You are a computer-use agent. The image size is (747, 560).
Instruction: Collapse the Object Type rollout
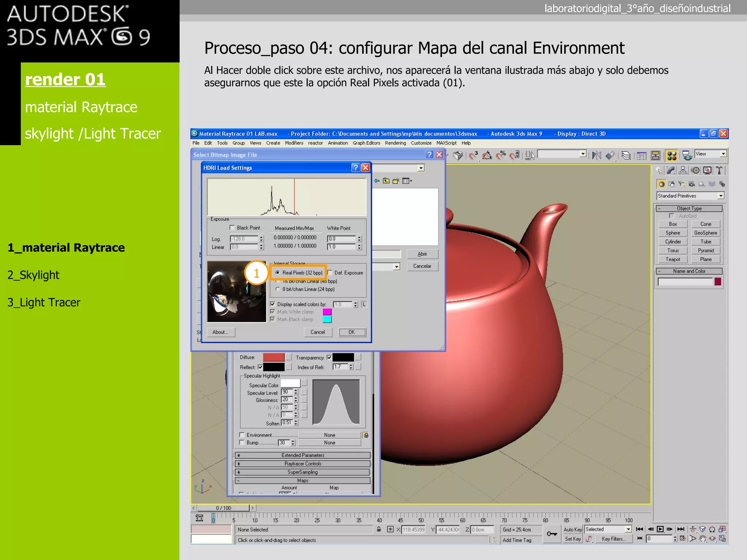pyautogui.click(x=689, y=209)
